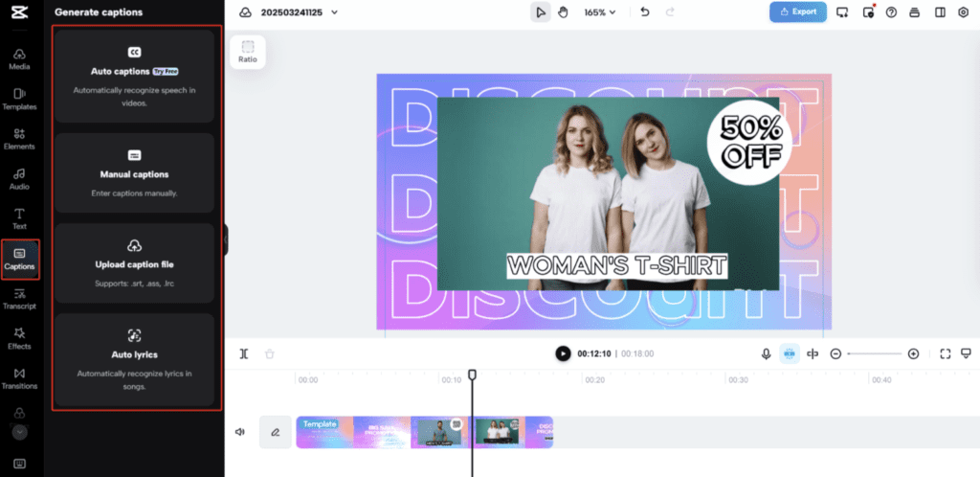Viewport: 980px width, 477px height.
Task: Select the WOMAN'S T-SHIRT text on the canvas
Action: coord(617,265)
